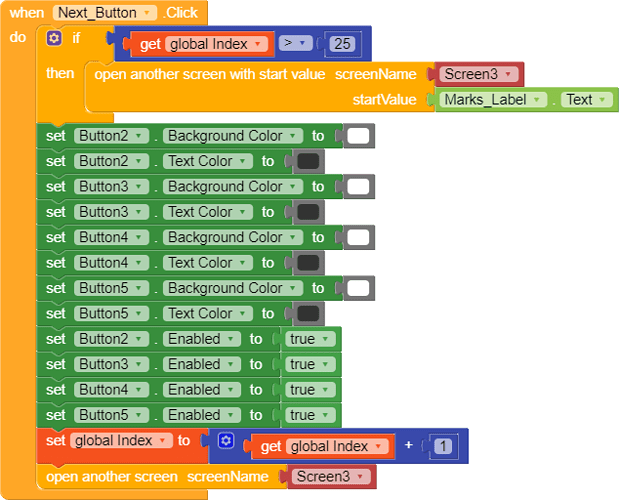Pick dark color of Button3 Text Color

click(308, 212)
